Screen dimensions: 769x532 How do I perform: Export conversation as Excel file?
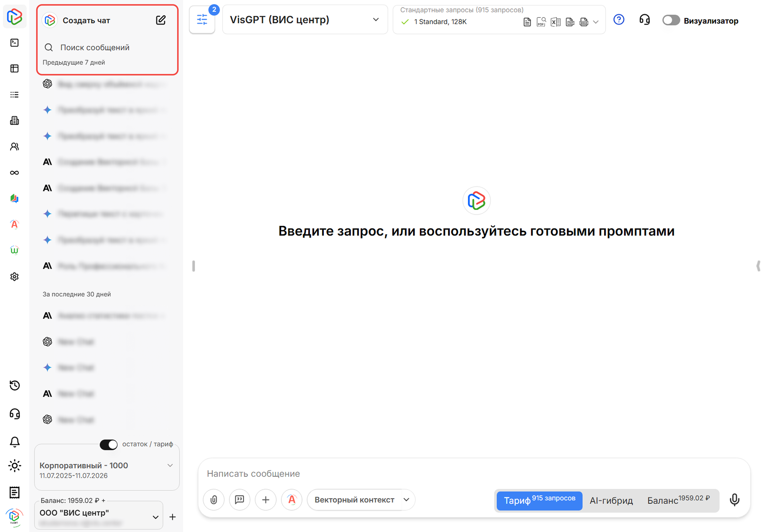point(556,22)
